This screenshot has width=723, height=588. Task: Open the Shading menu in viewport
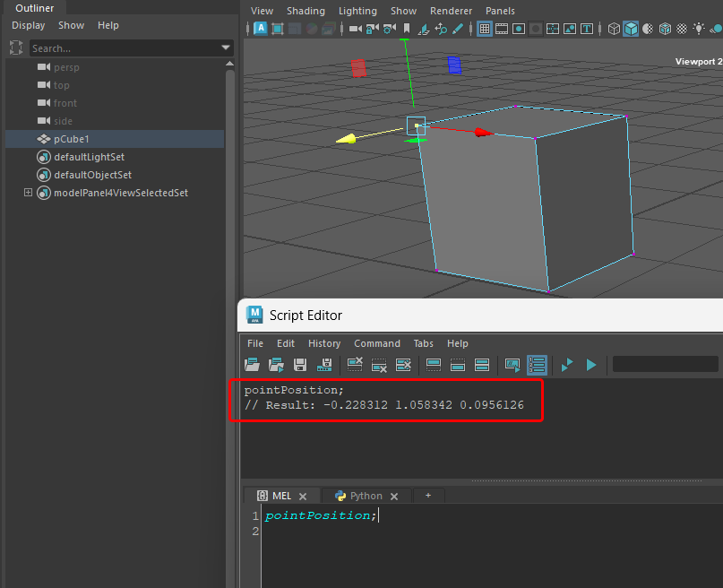coord(306,11)
